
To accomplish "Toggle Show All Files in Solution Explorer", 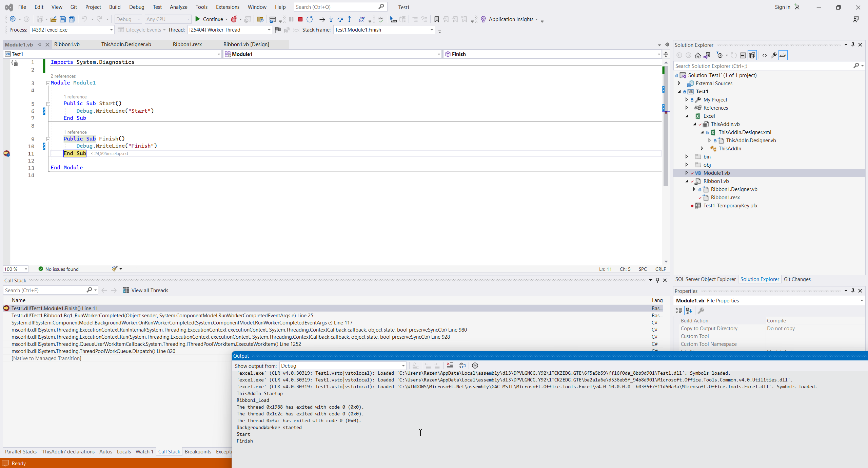I will pos(752,55).
